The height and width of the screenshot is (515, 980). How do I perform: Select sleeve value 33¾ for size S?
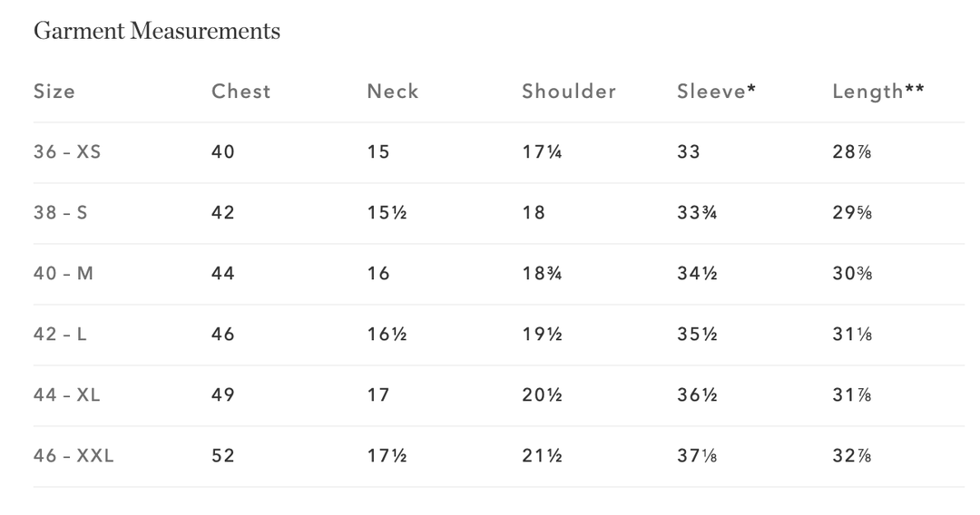[x=698, y=213]
